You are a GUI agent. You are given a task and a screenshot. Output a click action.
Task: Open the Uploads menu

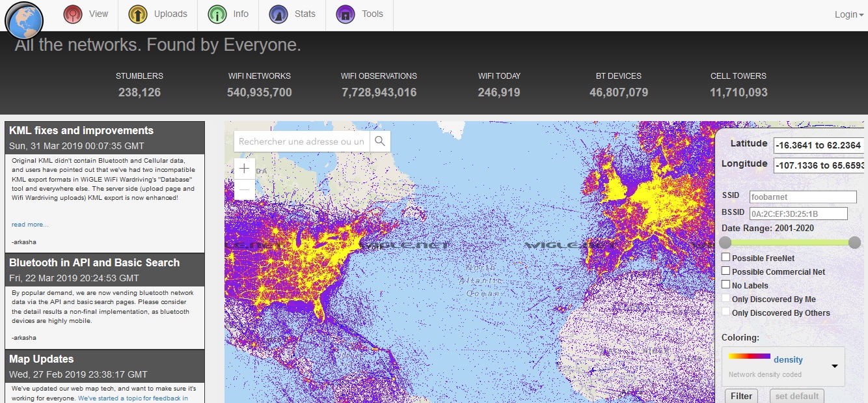click(157, 14)
